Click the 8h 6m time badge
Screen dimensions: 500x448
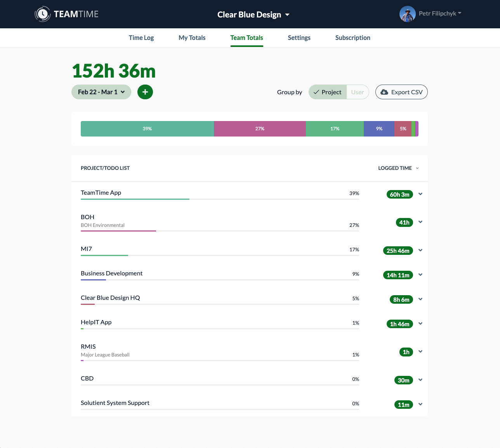(x=401, y=299)
